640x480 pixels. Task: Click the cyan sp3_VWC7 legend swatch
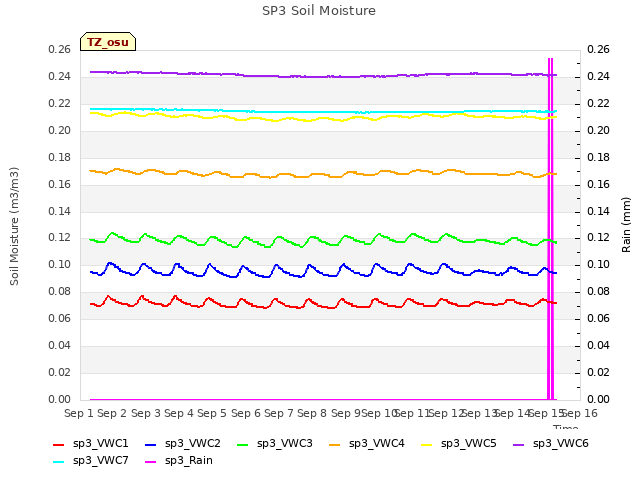59,462
